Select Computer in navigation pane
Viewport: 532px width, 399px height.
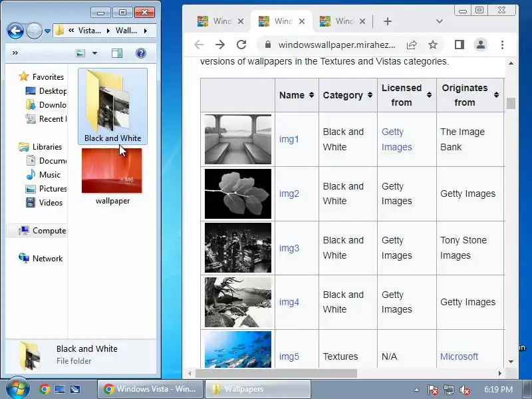coord(43,231)
